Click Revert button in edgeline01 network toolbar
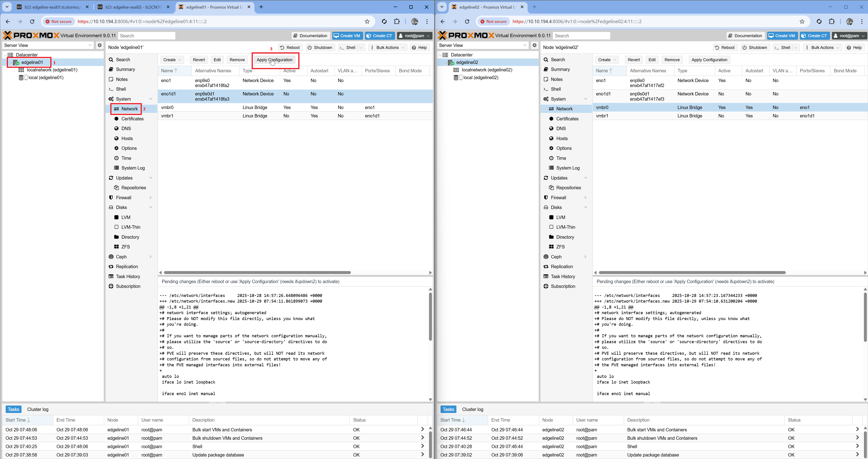Screen dimensions: 868x459 pyautogui.click(x=199, y=60)
